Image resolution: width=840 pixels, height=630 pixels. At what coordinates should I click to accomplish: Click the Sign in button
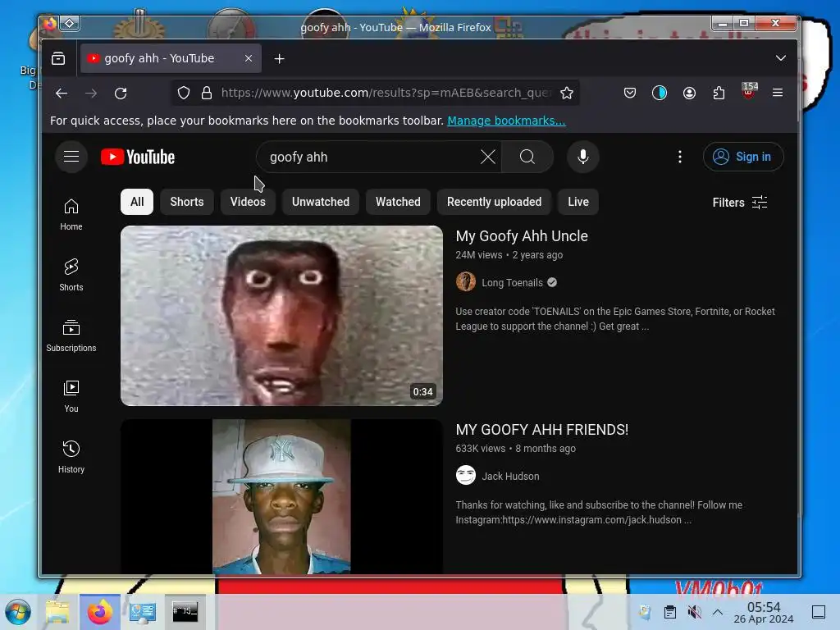(x=743, y=157)
